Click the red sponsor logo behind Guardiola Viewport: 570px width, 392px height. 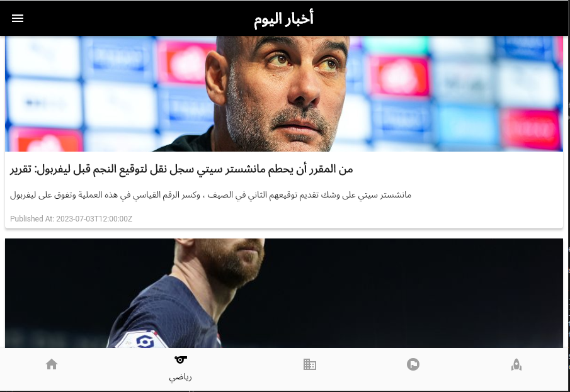[x=399, y=76]
